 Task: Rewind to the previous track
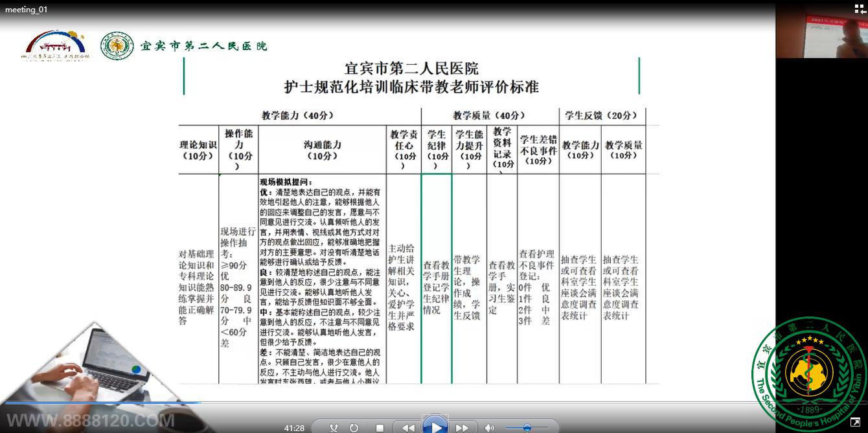[x=408, y=428]
